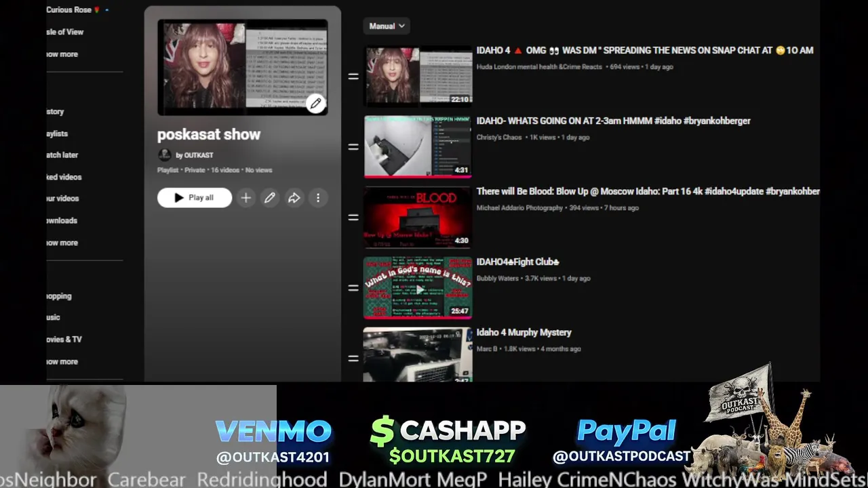
Task: Open the 4:31 WHATS GOING ON thumbnail
Action: [418, 146]
